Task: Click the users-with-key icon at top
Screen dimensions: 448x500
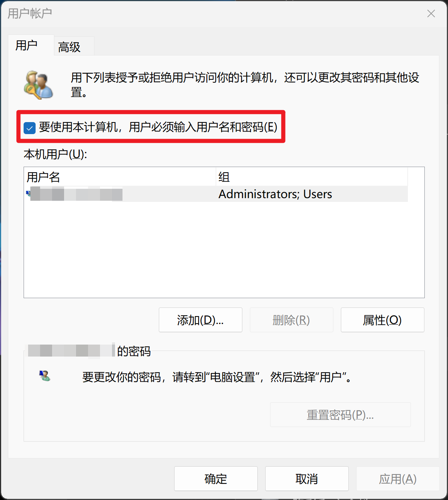Action: click(38, 85)
